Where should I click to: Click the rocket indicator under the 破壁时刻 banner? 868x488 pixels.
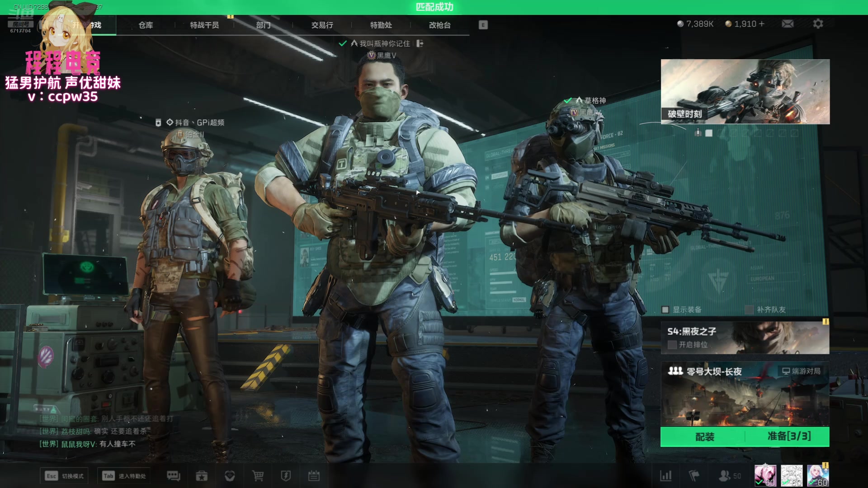click(x=698, y=133)
